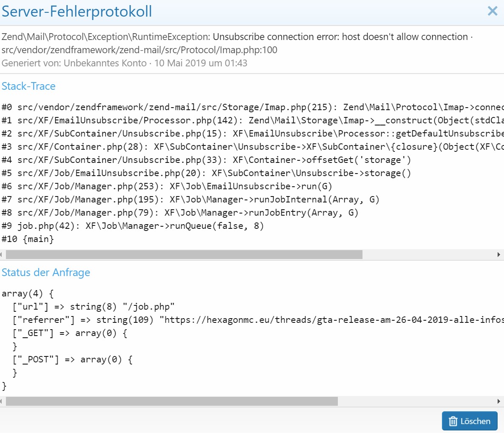The height and width of the screenshot is (433, 504).
Task: Click the "url" string "/job.php" line
Action: pyautogui.click(x=93, y=307)
